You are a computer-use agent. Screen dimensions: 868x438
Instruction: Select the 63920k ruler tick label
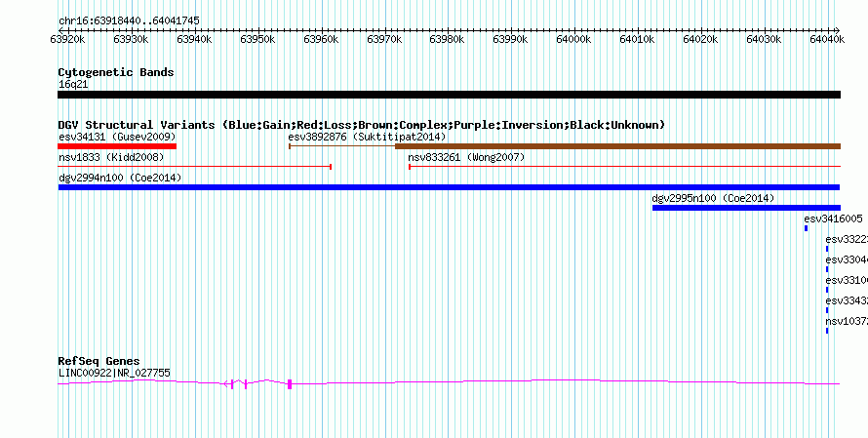[67, 39]
